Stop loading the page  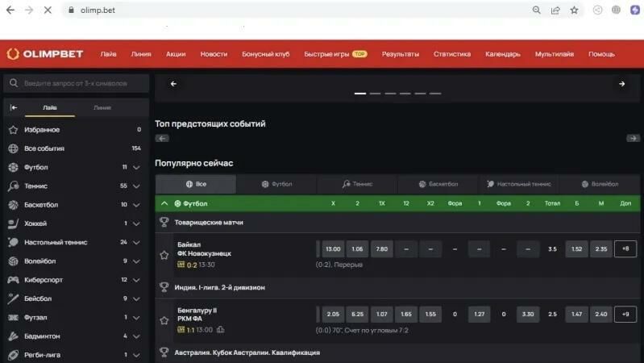pos(48,10)
